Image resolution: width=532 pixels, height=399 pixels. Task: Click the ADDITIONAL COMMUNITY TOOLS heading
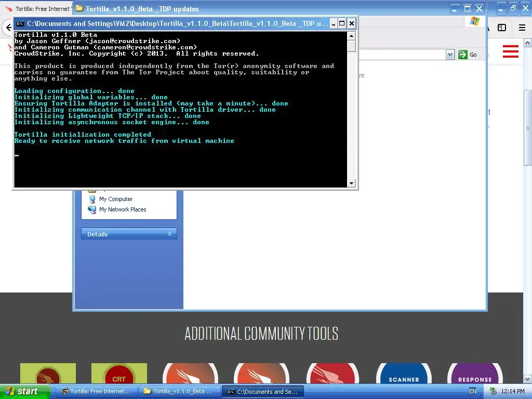tap(261, 334)
